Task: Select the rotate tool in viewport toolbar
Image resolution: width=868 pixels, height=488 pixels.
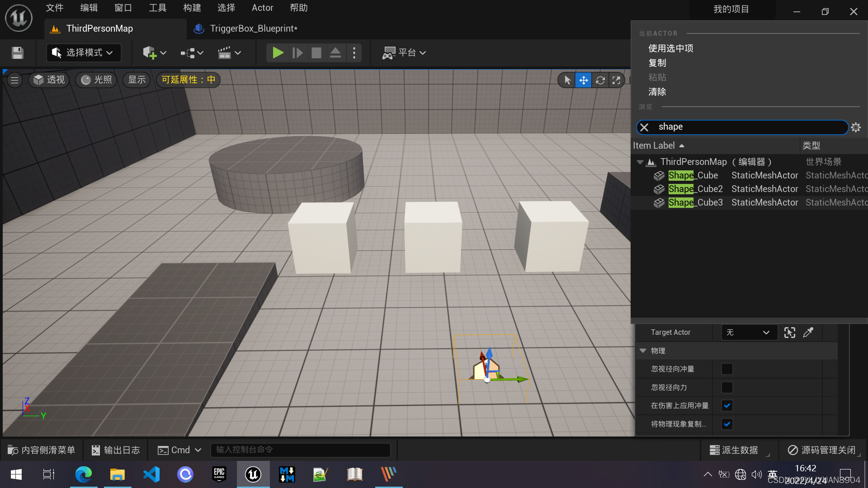Action: coord(600,80)
